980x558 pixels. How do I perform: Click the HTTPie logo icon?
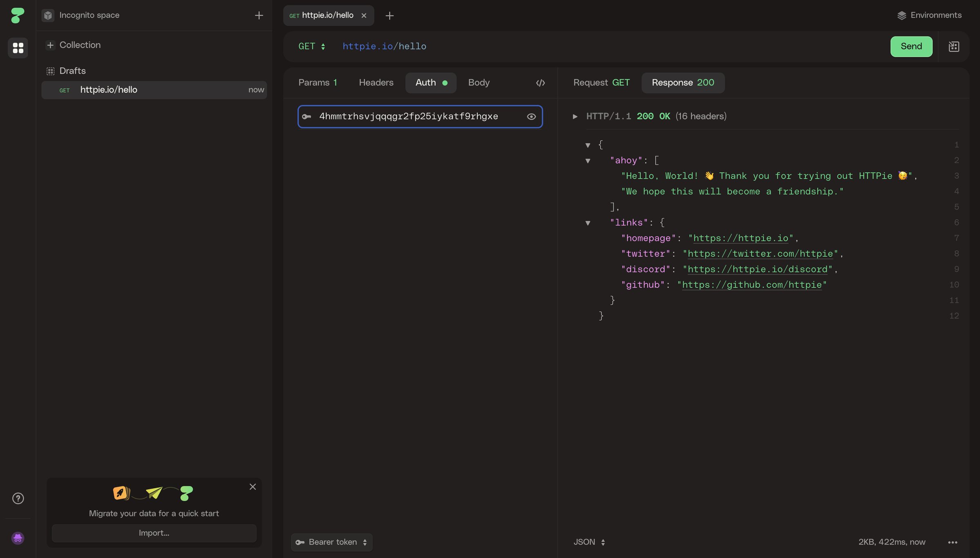(18, 16)
